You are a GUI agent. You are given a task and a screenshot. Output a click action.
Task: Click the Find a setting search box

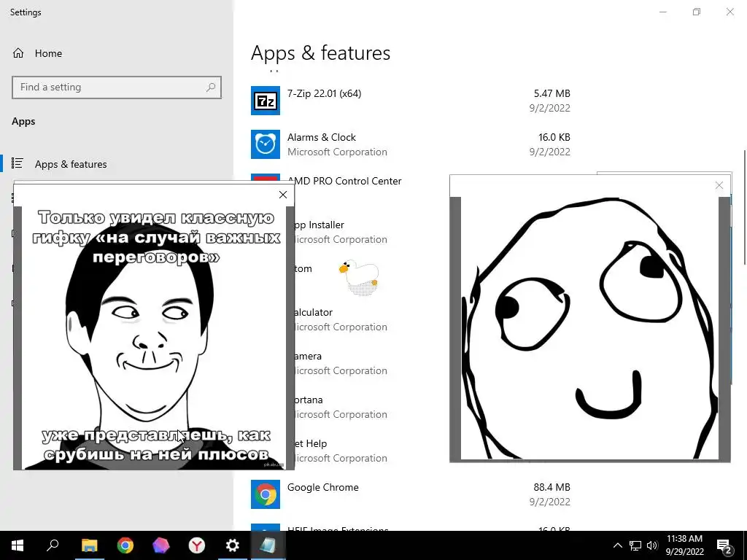(117, 87)
